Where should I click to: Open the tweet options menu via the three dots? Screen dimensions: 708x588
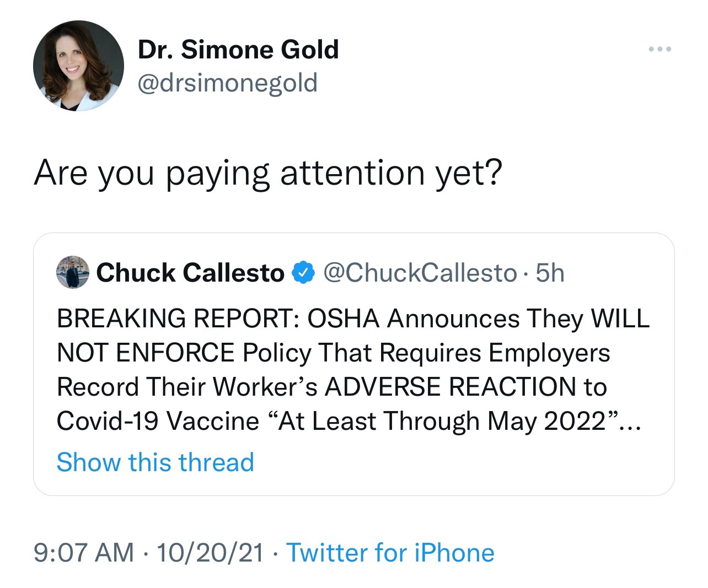[659, 48]
